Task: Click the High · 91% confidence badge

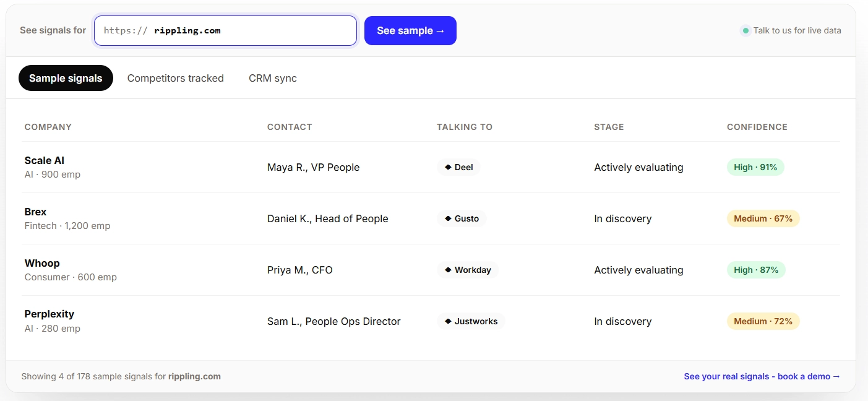Action: (755, 167)
